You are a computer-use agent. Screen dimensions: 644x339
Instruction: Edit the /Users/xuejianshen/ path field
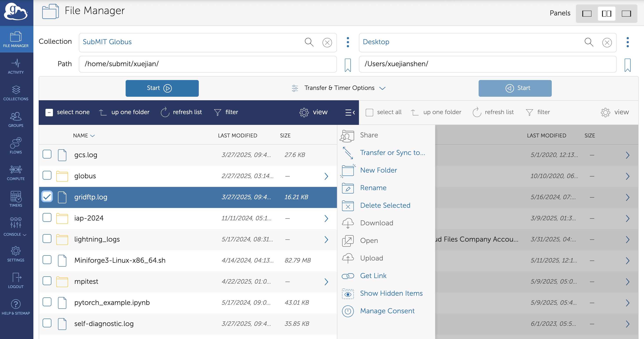(487, 64)
